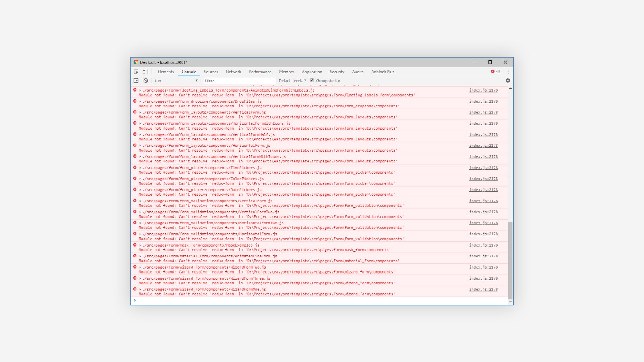The width and height of the screenshot is (644, 362).
Task: Expand the VerticalFormTwo.js error arrow
Action: [140, 212]
